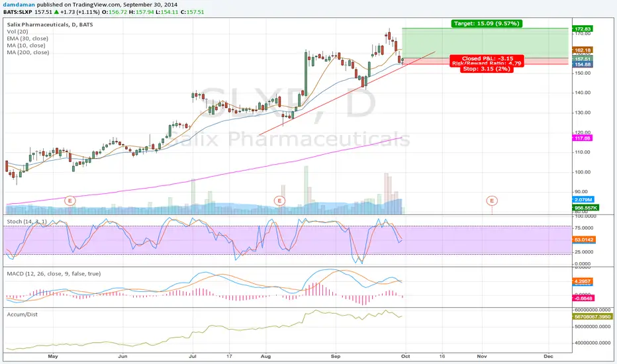Screen dimensions: 617x364
Task: Click the 56708067.3950 Accum/Dist value tag
Action: tap(593, 317)
